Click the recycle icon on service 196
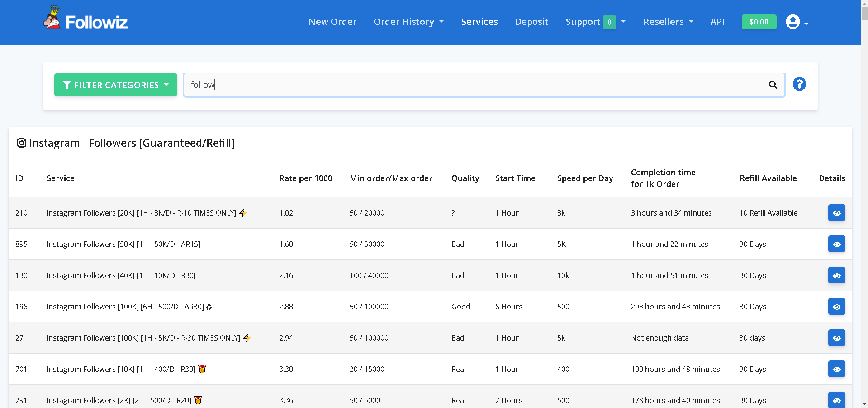The height and width of the screenshot is (408, 868). (209, 307)
